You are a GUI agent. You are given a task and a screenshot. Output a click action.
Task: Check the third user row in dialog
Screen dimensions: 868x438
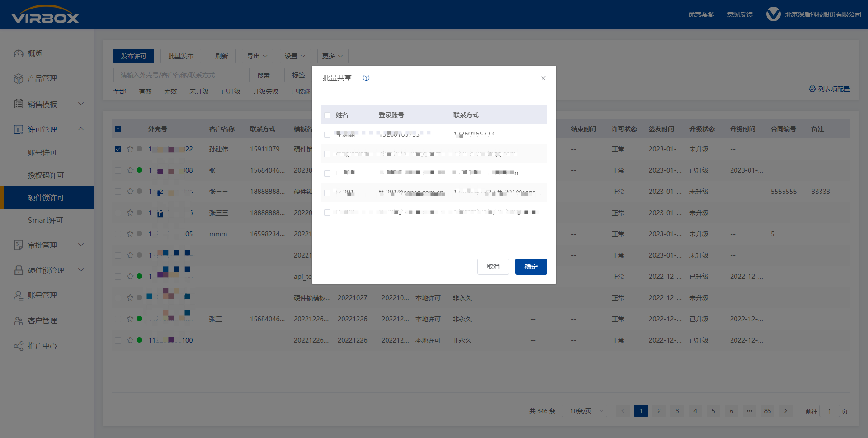(x=327, y=174)
